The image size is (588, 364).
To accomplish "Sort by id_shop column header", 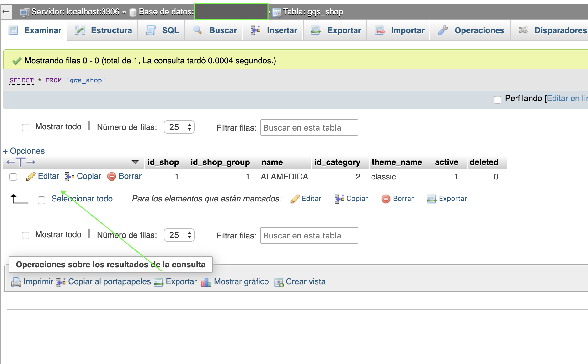I will (163, 162).
